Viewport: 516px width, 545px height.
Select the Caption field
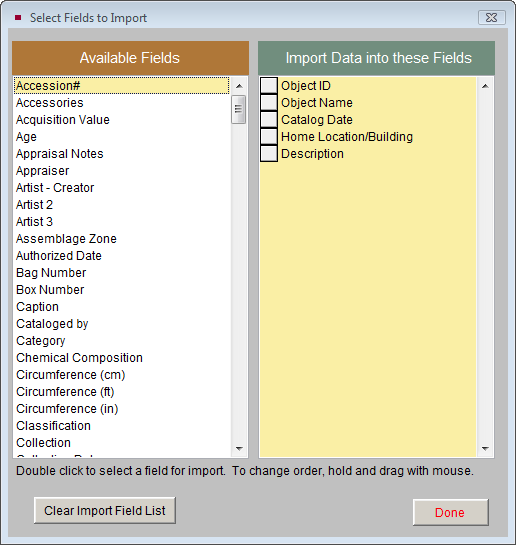(x=122, y=307)
